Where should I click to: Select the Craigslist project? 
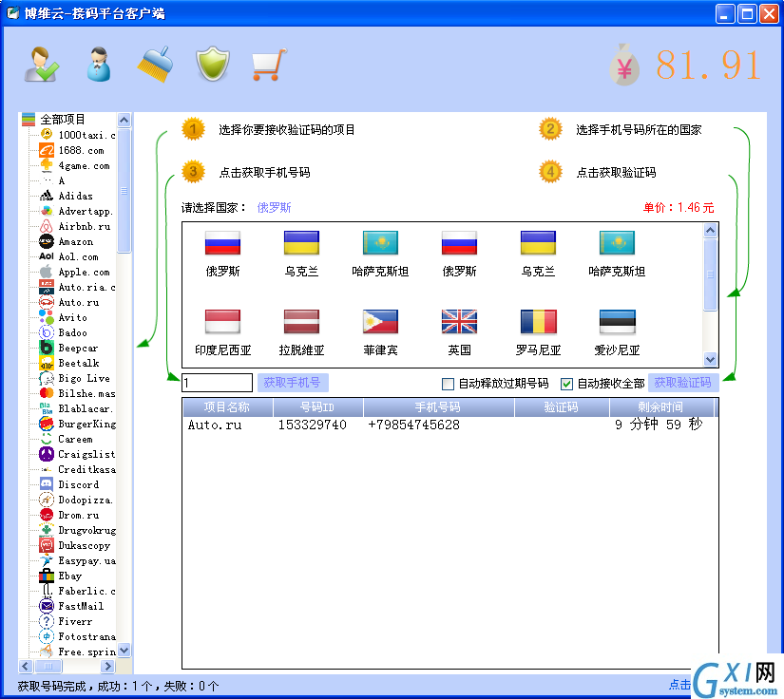[86, 454]
